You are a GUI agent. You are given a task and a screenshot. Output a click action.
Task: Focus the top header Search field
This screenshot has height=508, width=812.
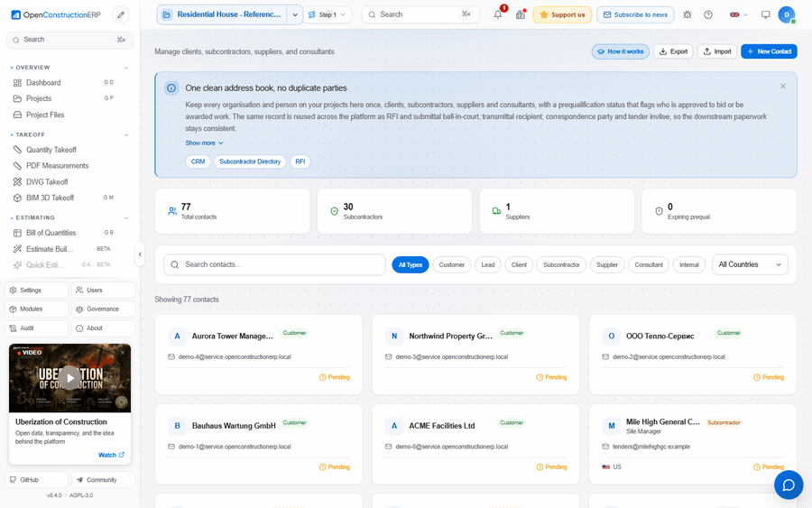[x=420, y=14]
